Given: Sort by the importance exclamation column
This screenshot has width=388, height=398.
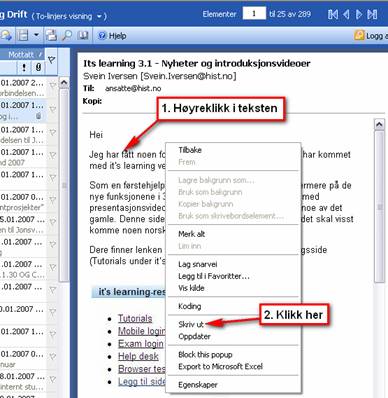Looking at the screenshot, I should (24, 68).
